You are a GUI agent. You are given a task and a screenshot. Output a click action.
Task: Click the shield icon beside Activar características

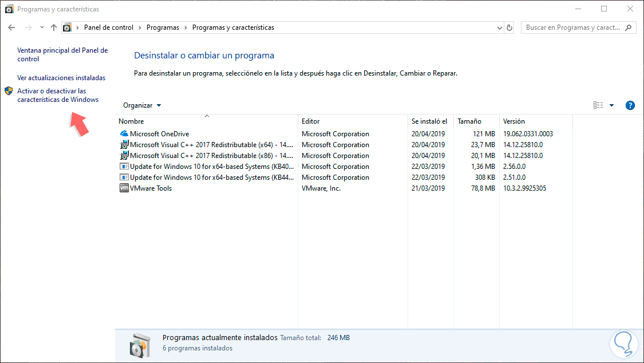9,90
